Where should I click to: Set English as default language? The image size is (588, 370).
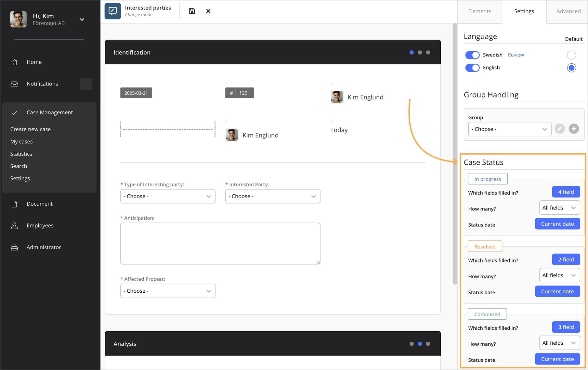(x=571, y=68)
